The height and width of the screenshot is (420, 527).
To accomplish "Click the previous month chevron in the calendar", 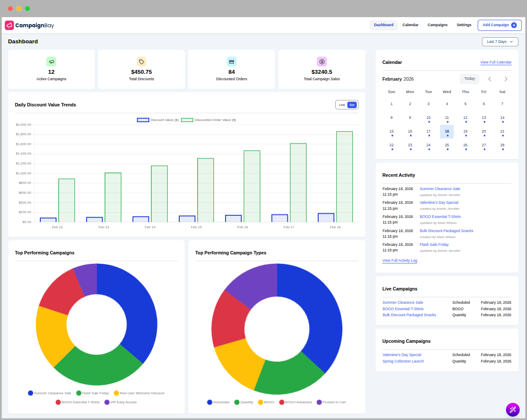I will [489, 79].
